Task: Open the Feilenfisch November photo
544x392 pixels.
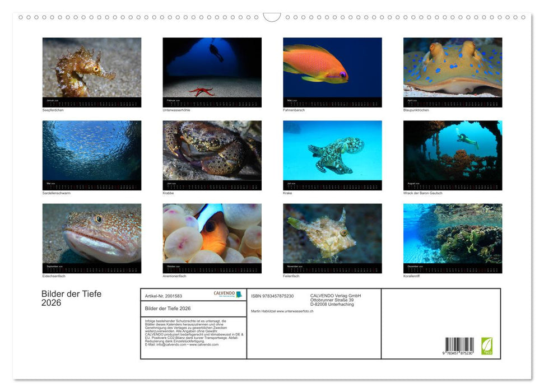Action: (x=332, y=239)
